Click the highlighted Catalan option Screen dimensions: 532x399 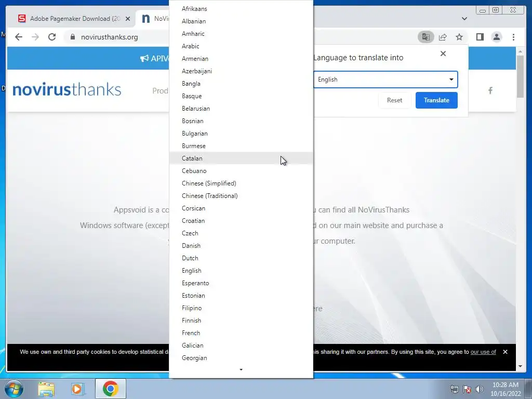[x=241, y=158]
